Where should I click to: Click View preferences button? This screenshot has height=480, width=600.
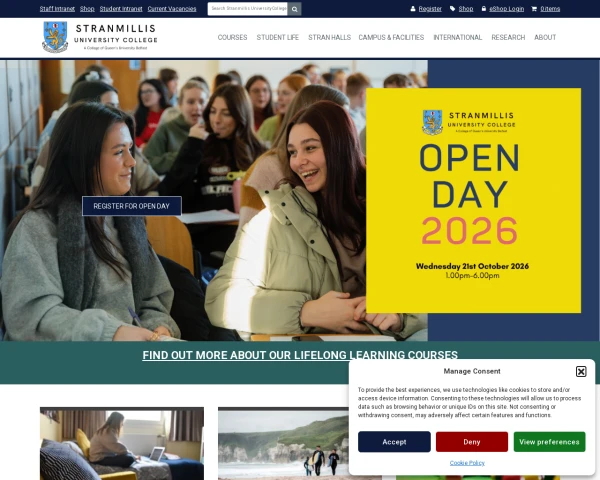coord(549,442)
